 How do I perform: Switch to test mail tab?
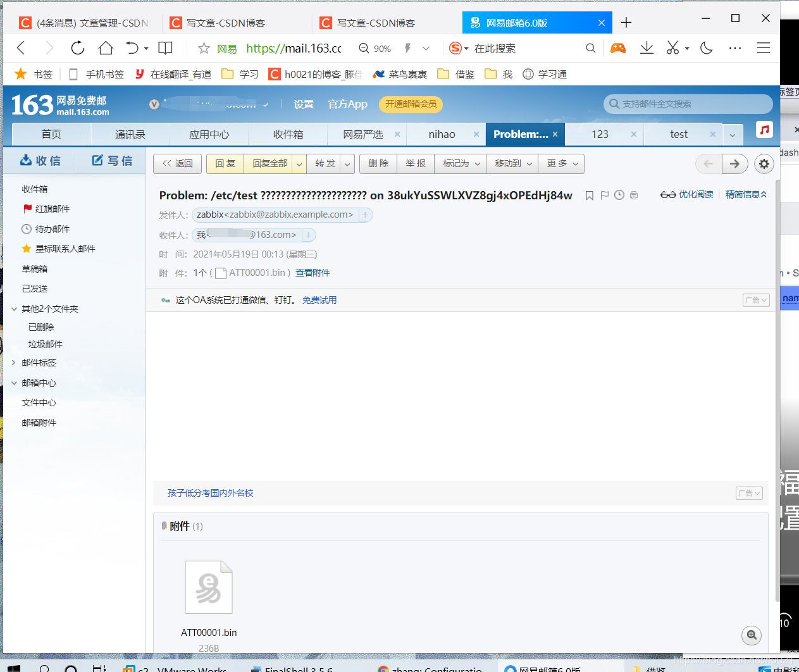tap(678, 134)
